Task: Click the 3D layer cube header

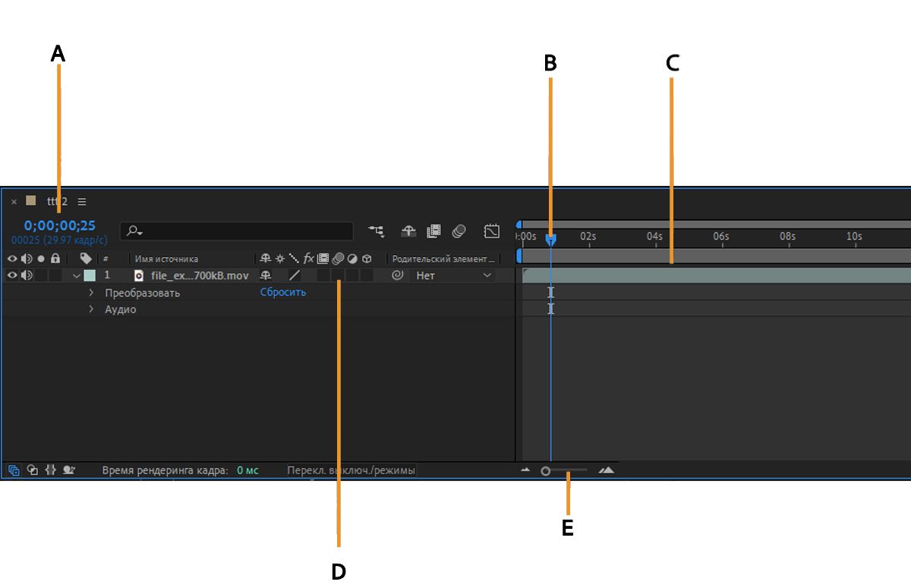Action: pos(367,259)
